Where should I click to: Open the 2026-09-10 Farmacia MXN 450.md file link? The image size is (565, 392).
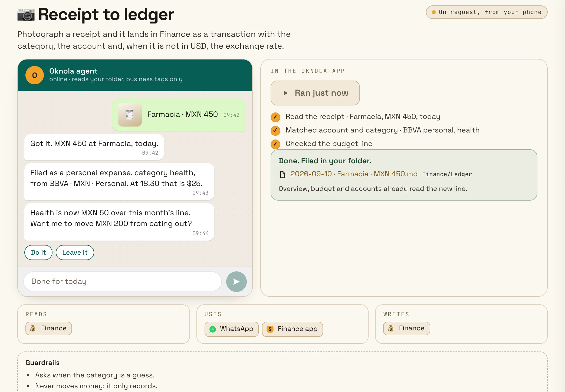(354, 174)
